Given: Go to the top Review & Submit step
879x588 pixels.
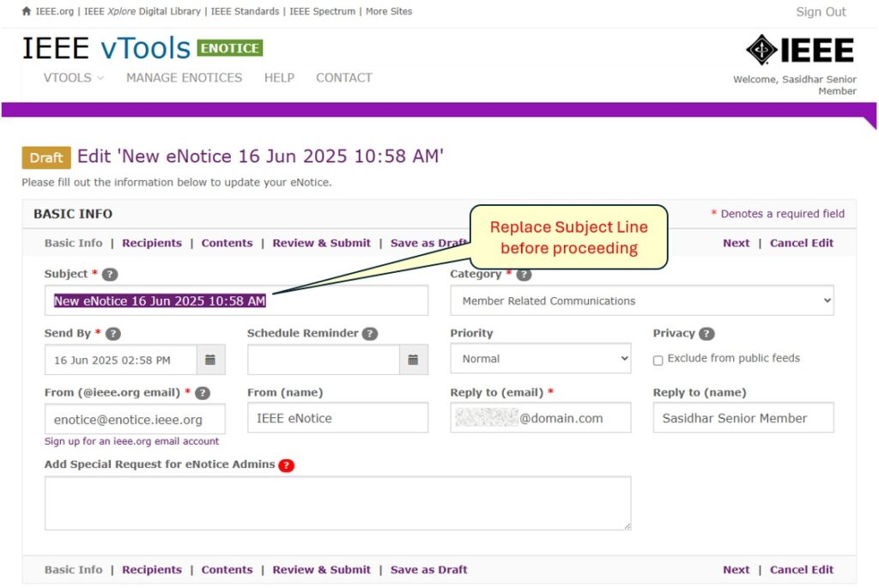Looking at the screenshot, I should click(322, 243).
